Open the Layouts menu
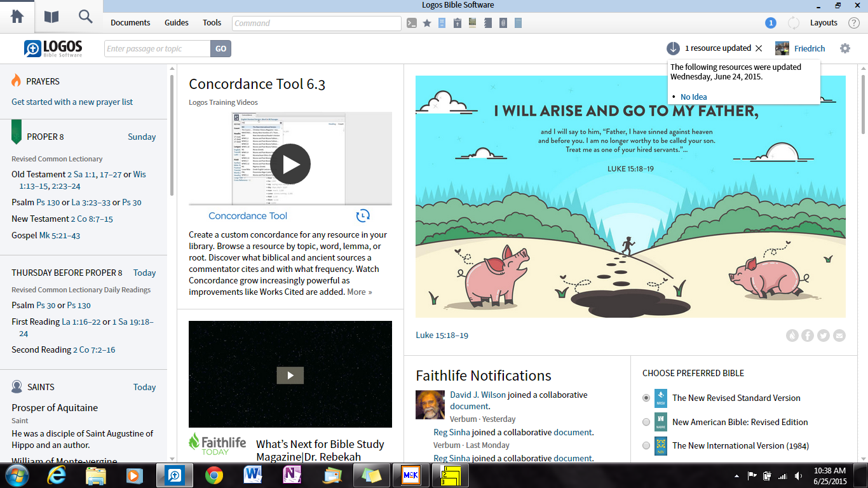Image resolution: width=868 pixels, height=488 pixels. [x=824, y=23]
